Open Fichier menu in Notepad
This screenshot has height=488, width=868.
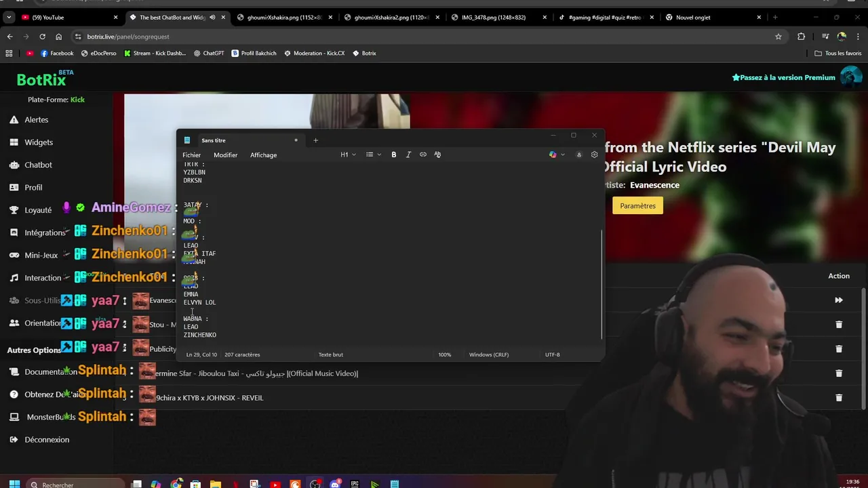click(191, 155)
